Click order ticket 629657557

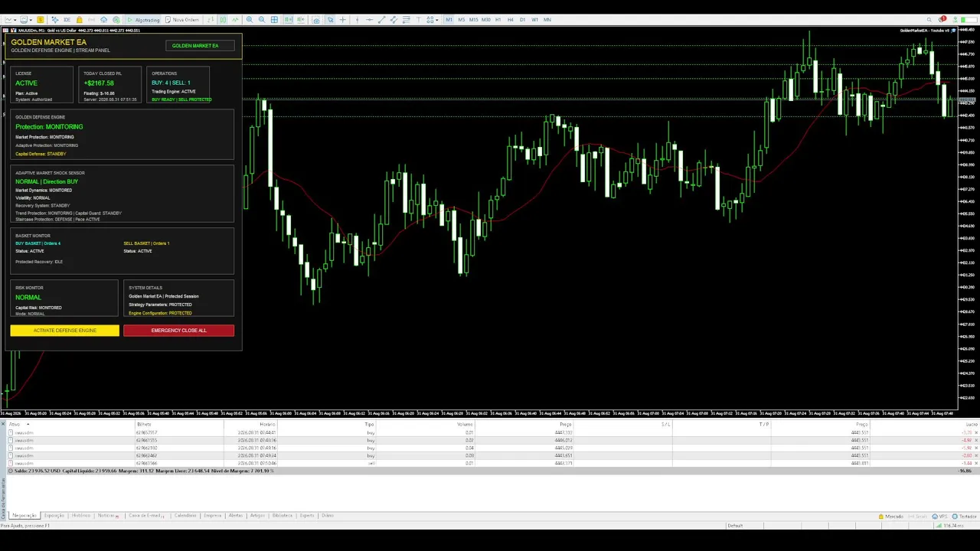[x=146, y=432]
